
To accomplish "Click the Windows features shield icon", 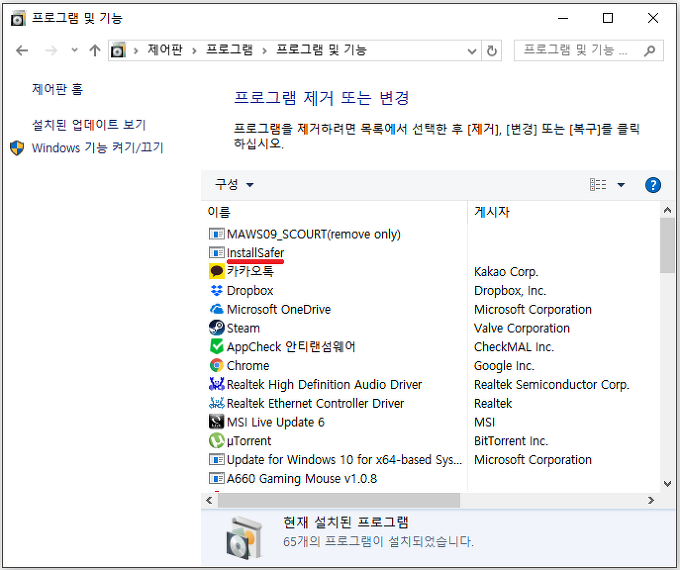I will click(x=17, y=148).
